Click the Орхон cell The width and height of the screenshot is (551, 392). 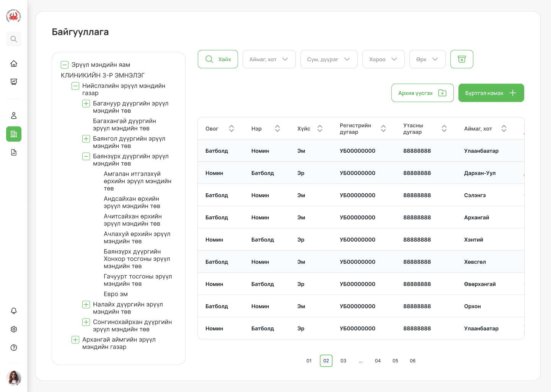pos(473,306)
